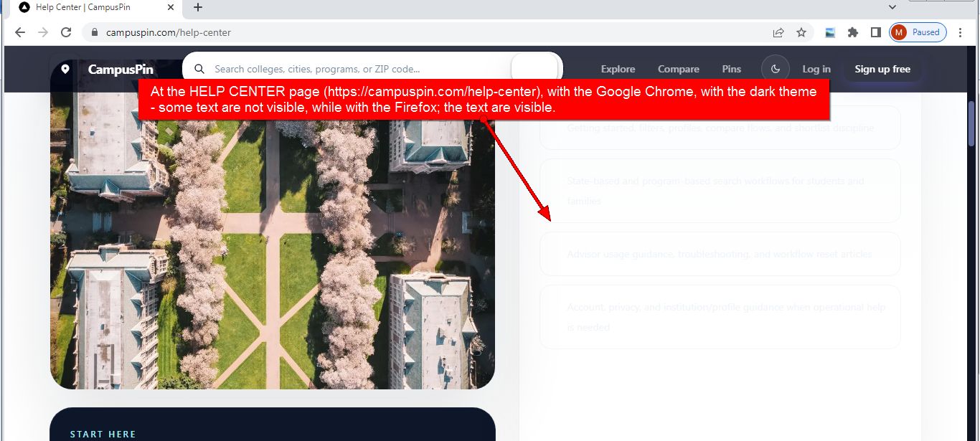980x441 pixels.
Task: Open the Chrome extensions puzzle icon
Action: pos(853,32)
